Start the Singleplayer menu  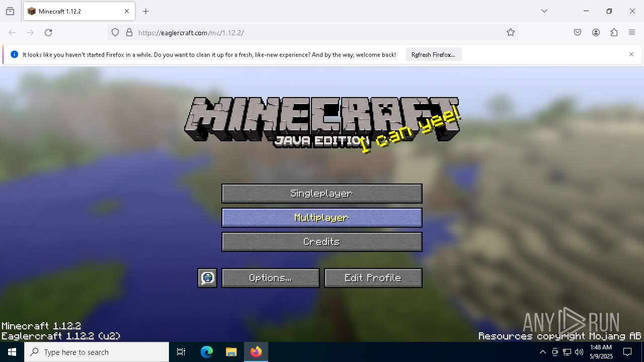coord(322,194)
